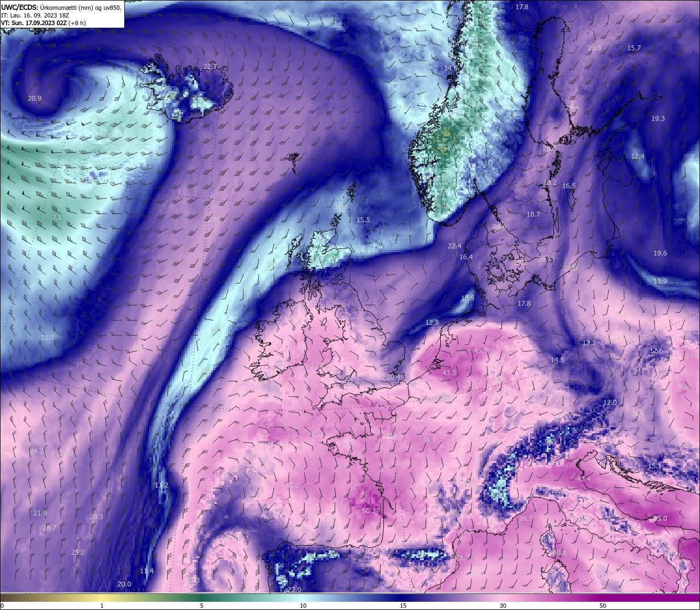Click the 45.0 value label
The image size is (700, 610).
click(660, 519)
